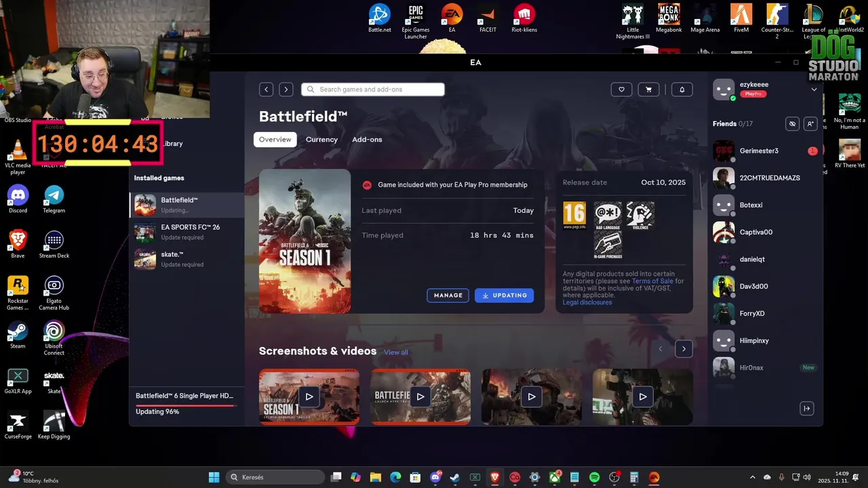Open Spotify from the taskbar

tap(594, 477)
